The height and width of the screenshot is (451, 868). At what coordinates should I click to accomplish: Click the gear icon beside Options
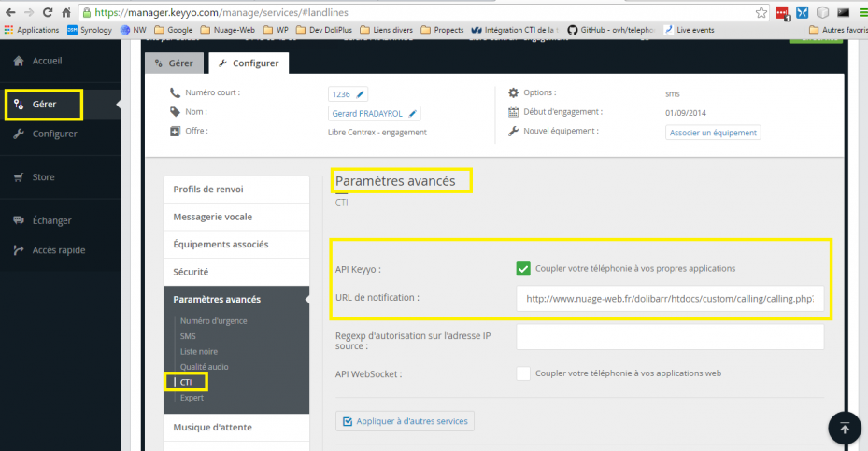point(513,92)
